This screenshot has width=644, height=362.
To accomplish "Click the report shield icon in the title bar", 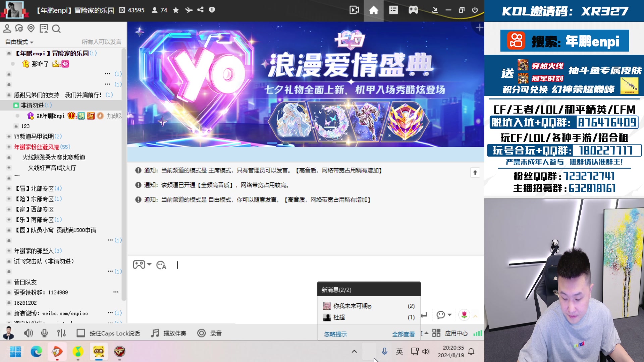I will pyautogui.click(x=212, y=10).
